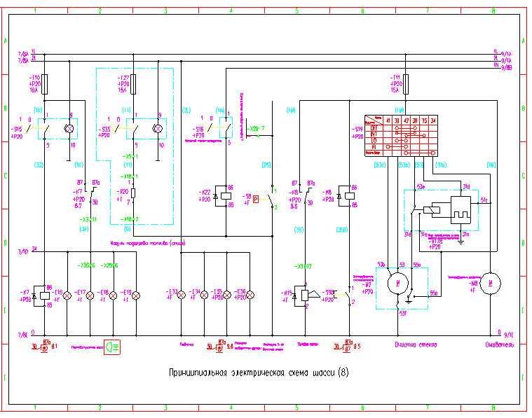Select the R20 resistor symbol
This screenshot has width=532, height=418.
pyautogui.click(x=133, y=193)
